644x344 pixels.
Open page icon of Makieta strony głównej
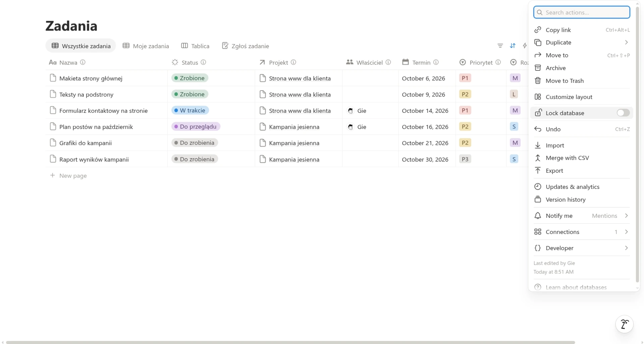click(53, 78)
